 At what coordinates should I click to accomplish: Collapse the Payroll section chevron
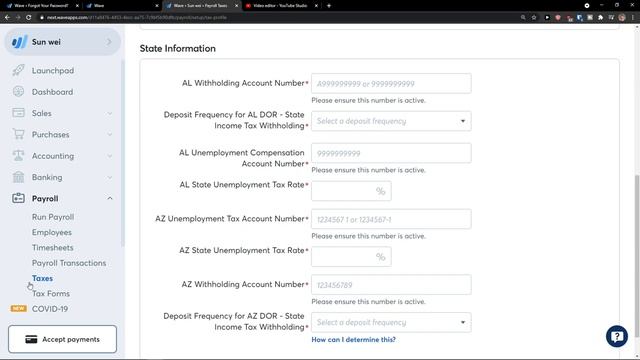[110, 198]
